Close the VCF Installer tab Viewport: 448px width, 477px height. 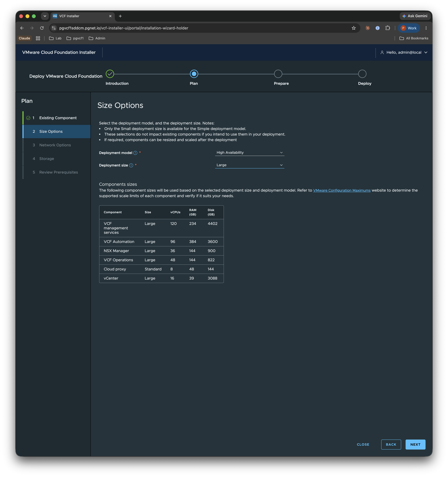(110, 16)
